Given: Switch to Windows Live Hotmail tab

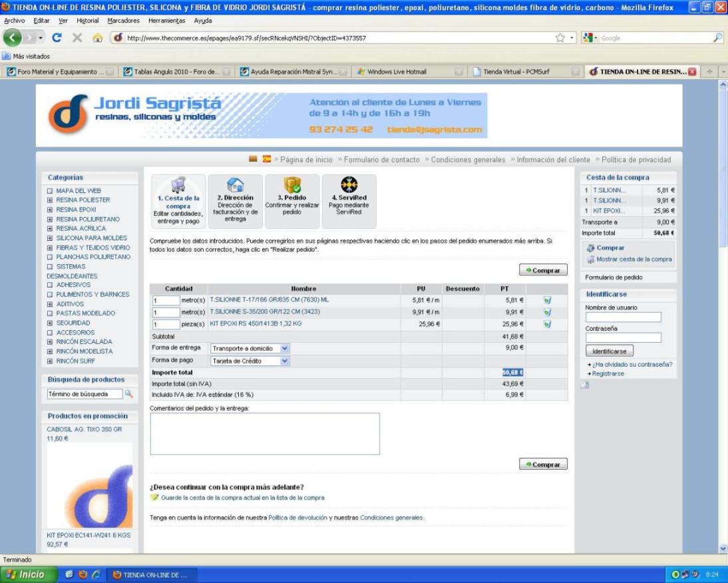Looking at the screenshot, I should tap(409, 71).
